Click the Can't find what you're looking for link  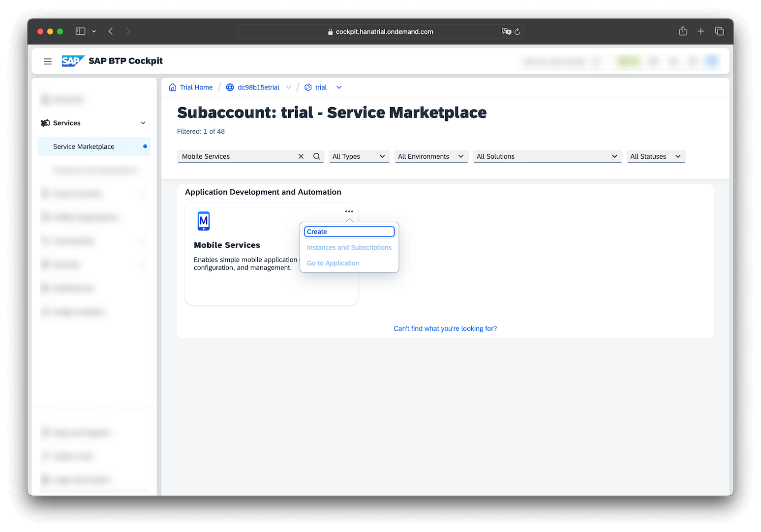pos(445,328)
